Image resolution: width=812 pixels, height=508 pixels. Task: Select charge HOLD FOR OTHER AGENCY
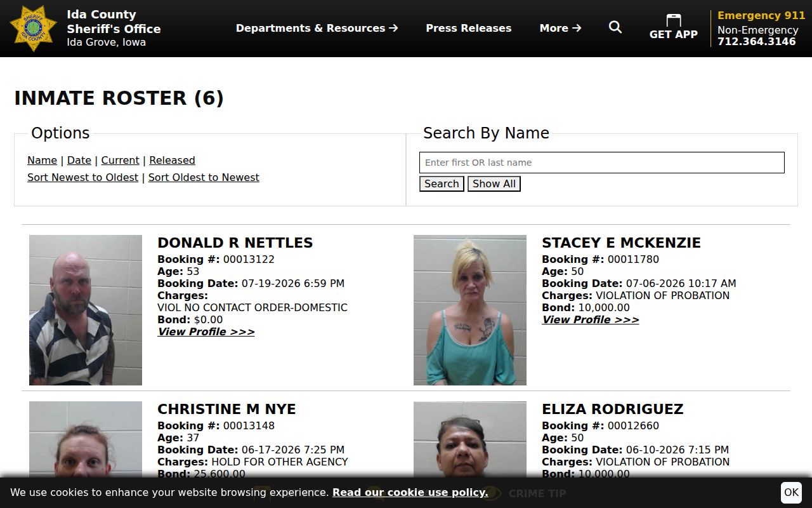(280, 462)
